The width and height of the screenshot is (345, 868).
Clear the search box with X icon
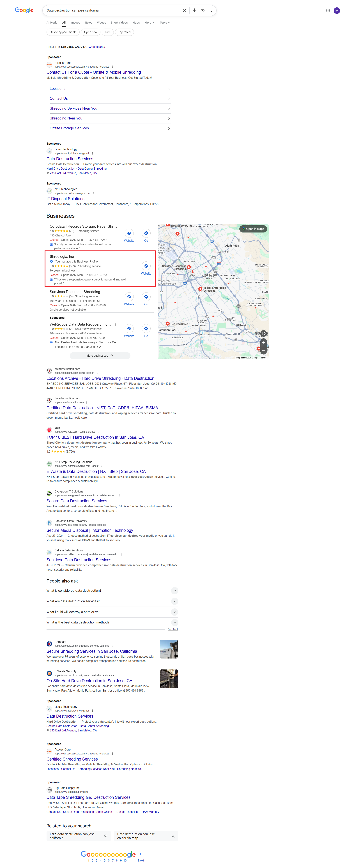click(x=185, y=10)
